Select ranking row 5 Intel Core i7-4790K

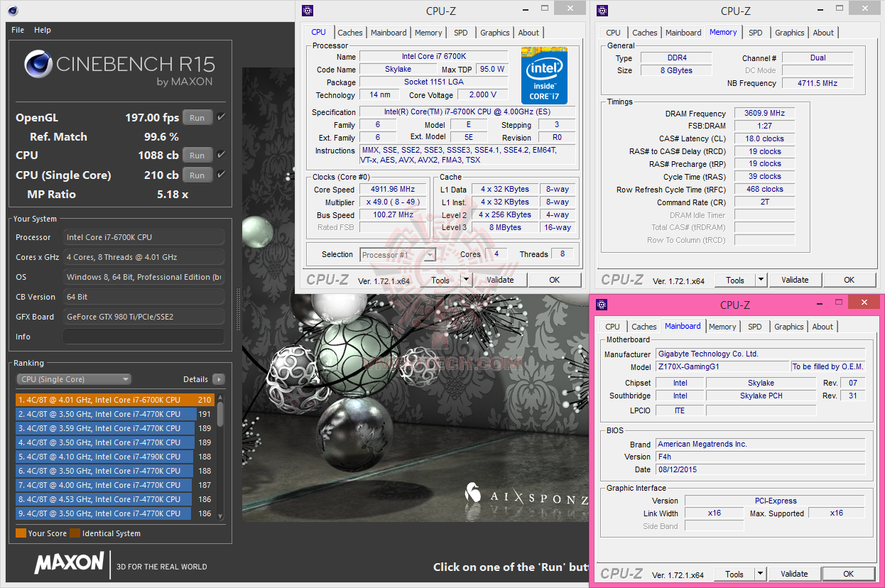[114, 457]
